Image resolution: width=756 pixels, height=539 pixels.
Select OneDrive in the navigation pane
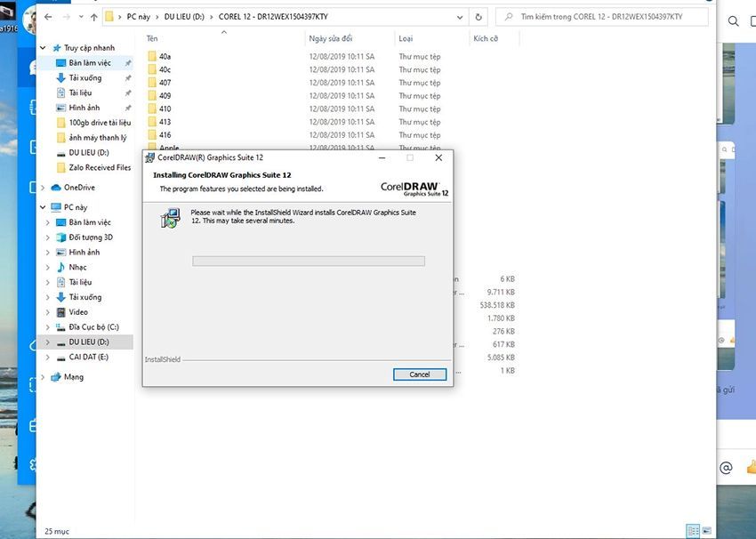(79, 188)
